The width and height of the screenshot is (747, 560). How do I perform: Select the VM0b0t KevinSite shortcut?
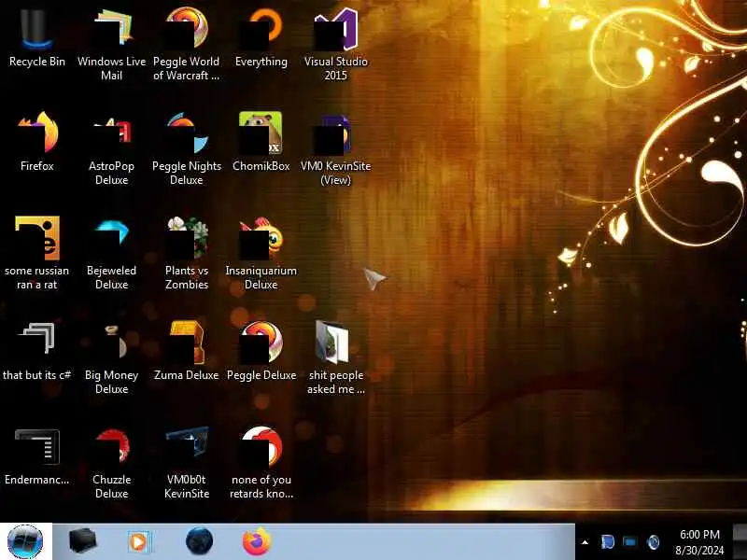pos(186,463)
